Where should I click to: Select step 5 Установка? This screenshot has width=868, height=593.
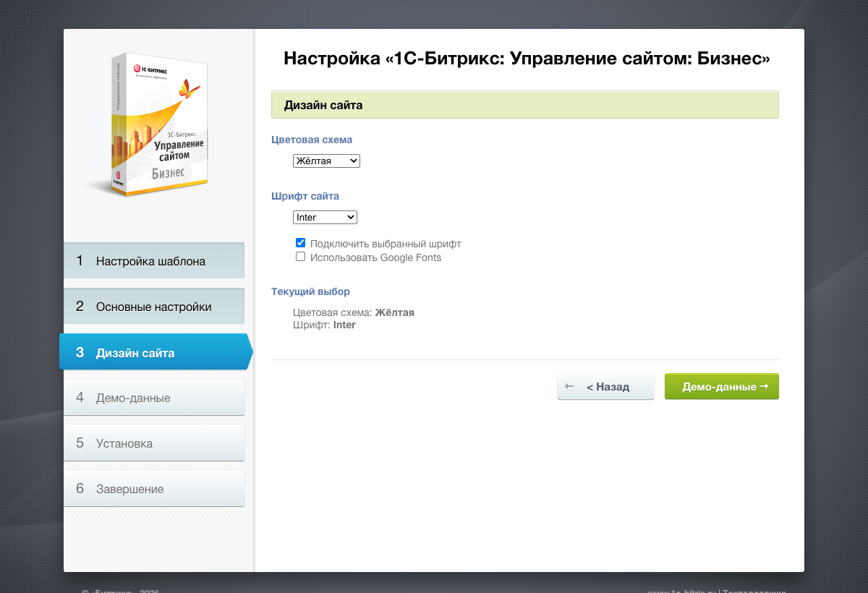click(x=154, y=443)
